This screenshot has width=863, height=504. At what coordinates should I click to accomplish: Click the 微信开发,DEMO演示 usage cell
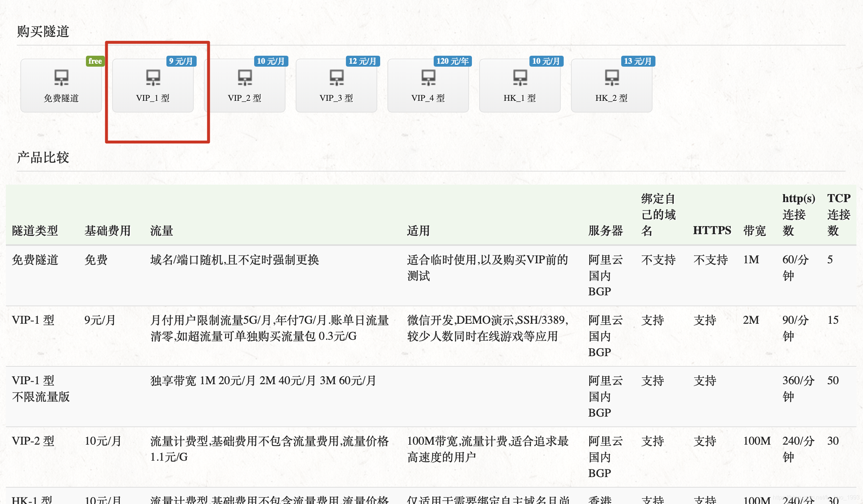488,328
